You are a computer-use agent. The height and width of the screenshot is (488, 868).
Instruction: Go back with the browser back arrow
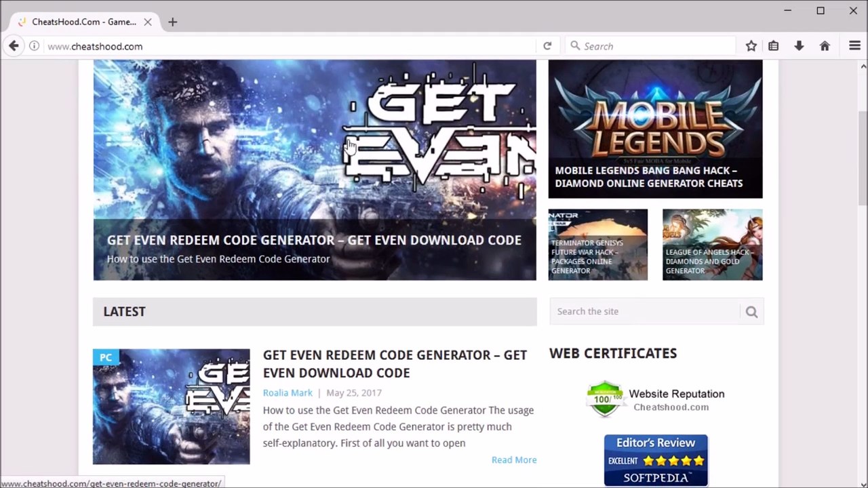(14, 46)
